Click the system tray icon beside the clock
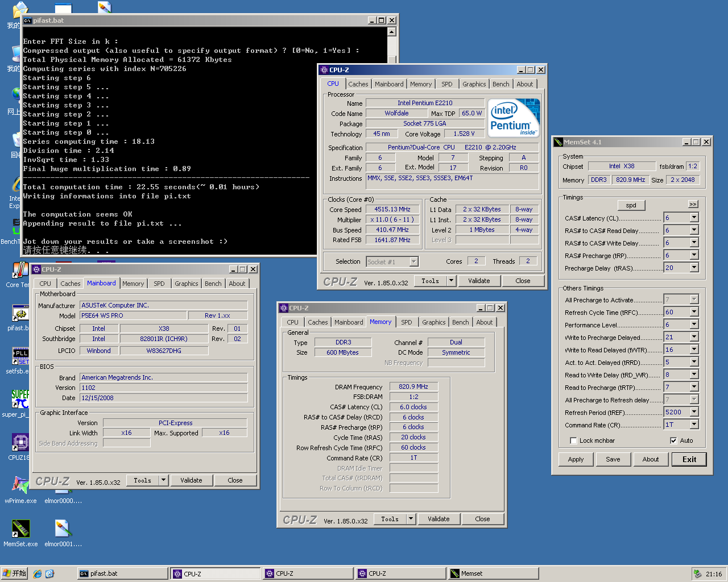This screenshot has height=582, width=728. 697,573
